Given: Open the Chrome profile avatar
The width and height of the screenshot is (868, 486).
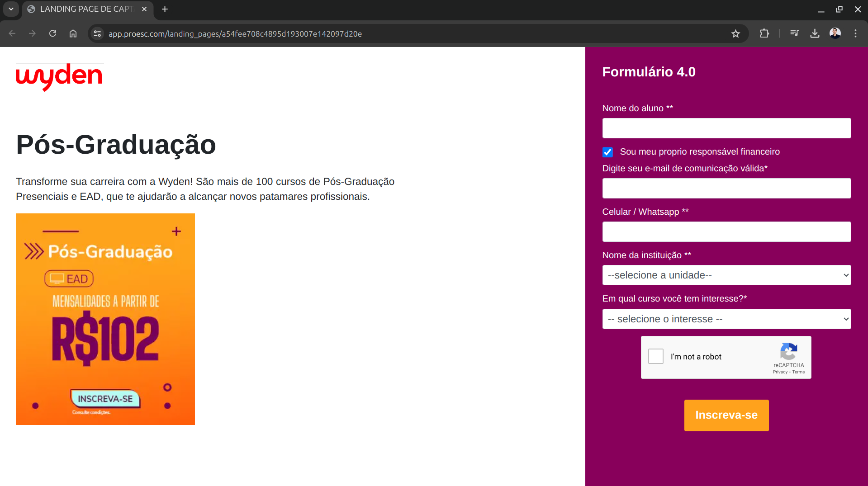Looking at the screenshot, I should click(x=835, y=33).
